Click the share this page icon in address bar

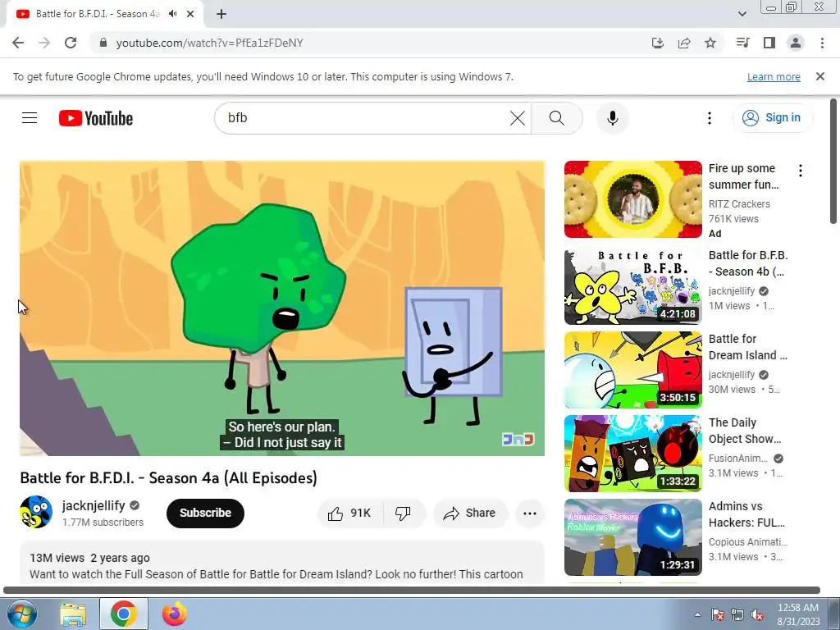(x=684, y=43)
